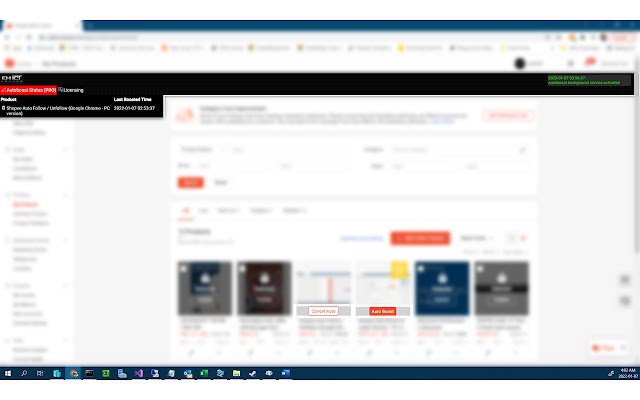Image resolution: width=640 pixels, height=400 pixels.
Task: Switch to Google Chrome in the taskbar
Action: [x=73, y=373]
